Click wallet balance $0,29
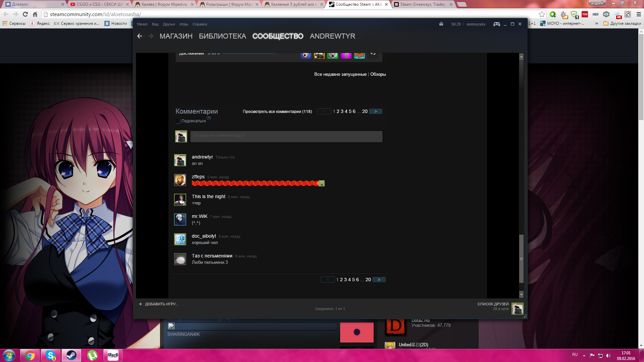This screenshot has width=644, height=362. (456, 24)
